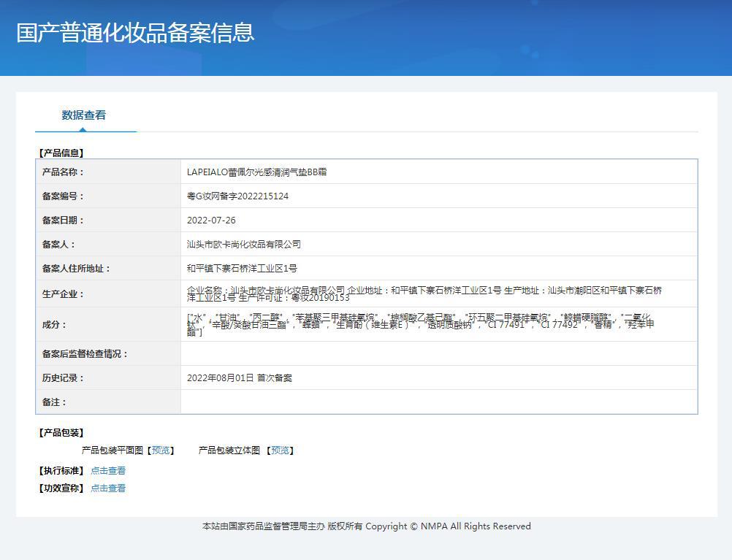Click the filer name 汕头市欧卡尚化妆品有限公司
Viewport: 732px width, 560px height.
(243, 245)
